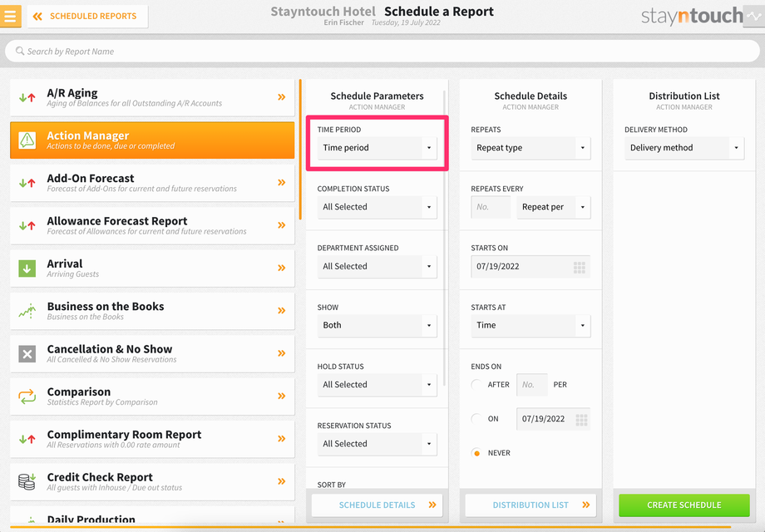This screenshot has width=765, height=532.
Task: Click the Allowance Forecast arrows icon
Action: point(27,225)
